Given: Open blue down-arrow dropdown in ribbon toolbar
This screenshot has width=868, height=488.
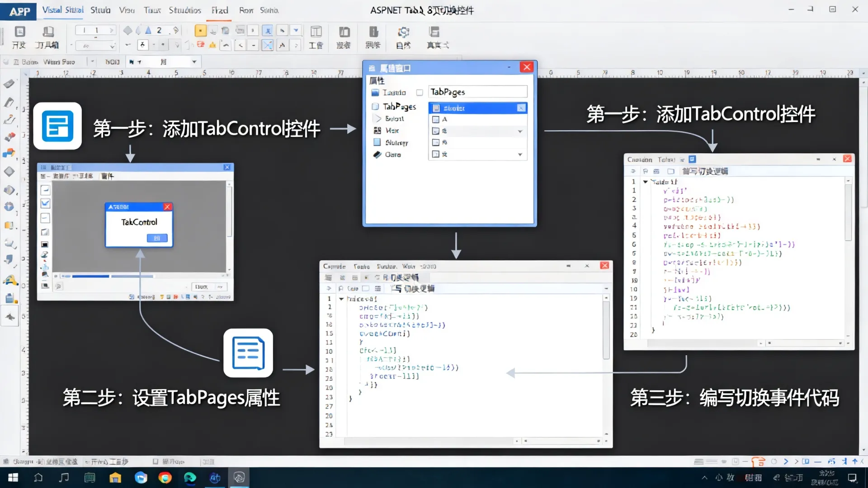Looking at the screenshot, I should tap(296, 31).
